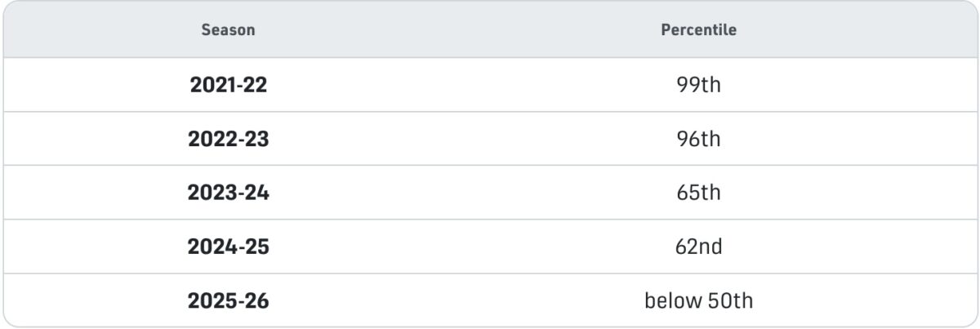Click the "below 50th" percentile value

click(x=698, y=301)
